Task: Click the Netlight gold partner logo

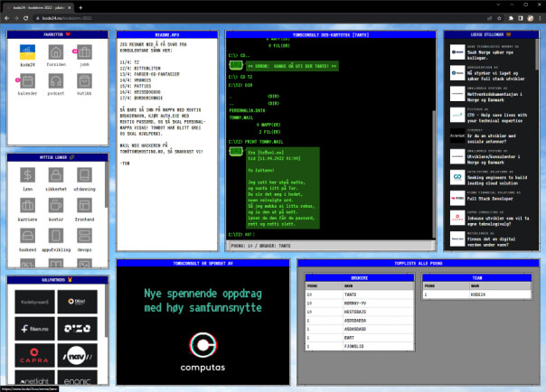Action: [x=34, y=378]
